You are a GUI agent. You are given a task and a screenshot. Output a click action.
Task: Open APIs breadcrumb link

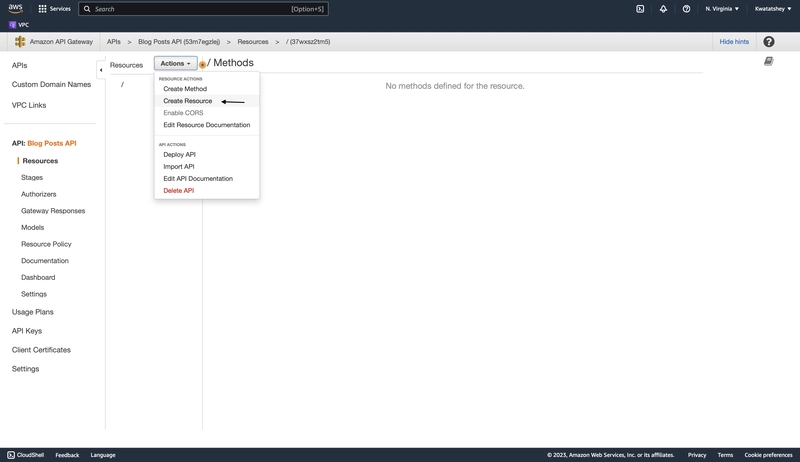pyautogui.click(x=114, y=42)
